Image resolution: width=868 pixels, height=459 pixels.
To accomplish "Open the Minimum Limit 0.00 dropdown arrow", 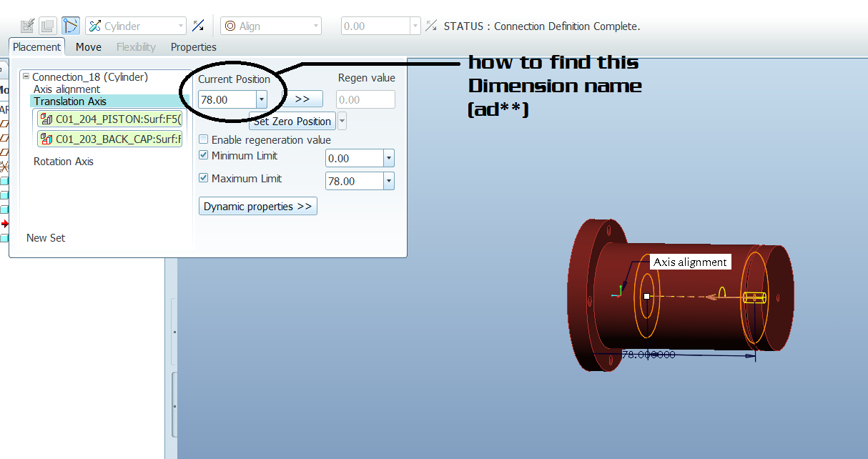I will coord(388,159).
